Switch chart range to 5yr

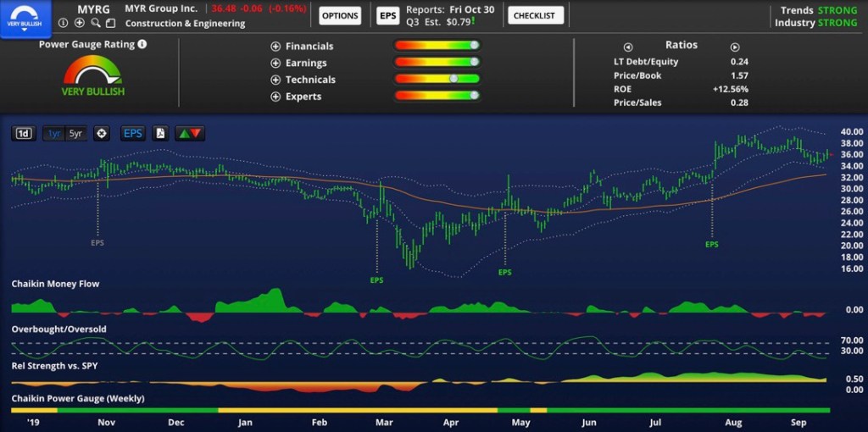click(x=76, y=133)
